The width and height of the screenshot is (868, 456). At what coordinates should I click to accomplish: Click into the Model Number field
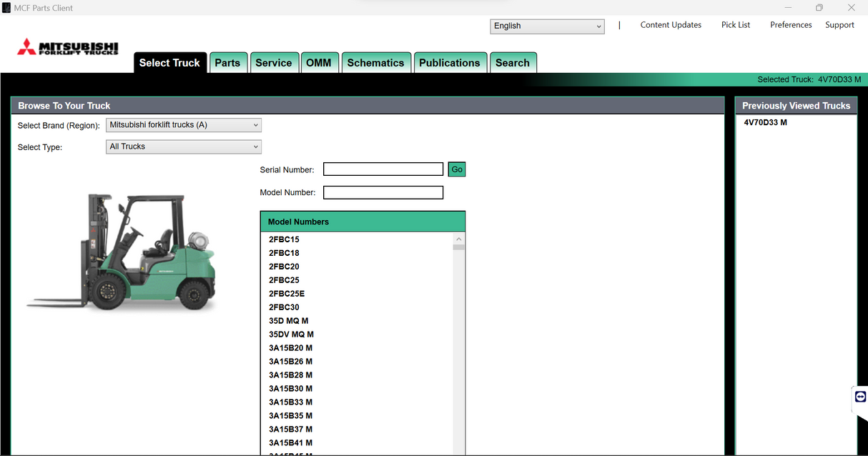pos(383,192)
